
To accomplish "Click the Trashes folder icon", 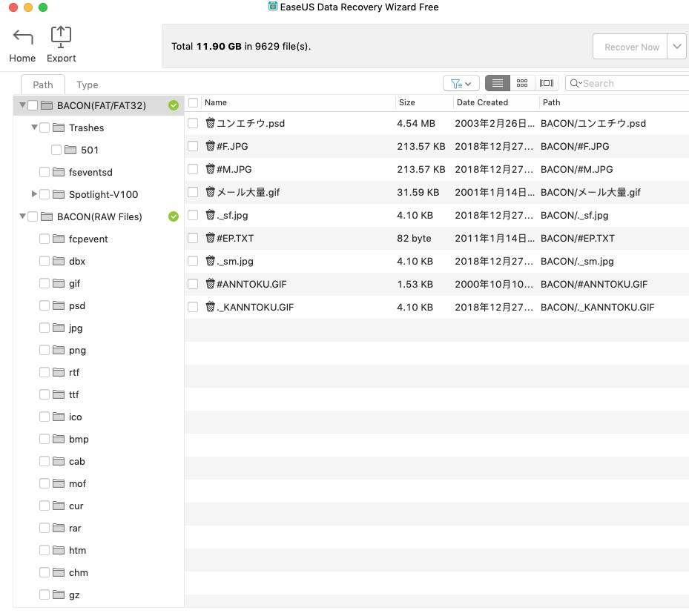I will pos(59,127).
